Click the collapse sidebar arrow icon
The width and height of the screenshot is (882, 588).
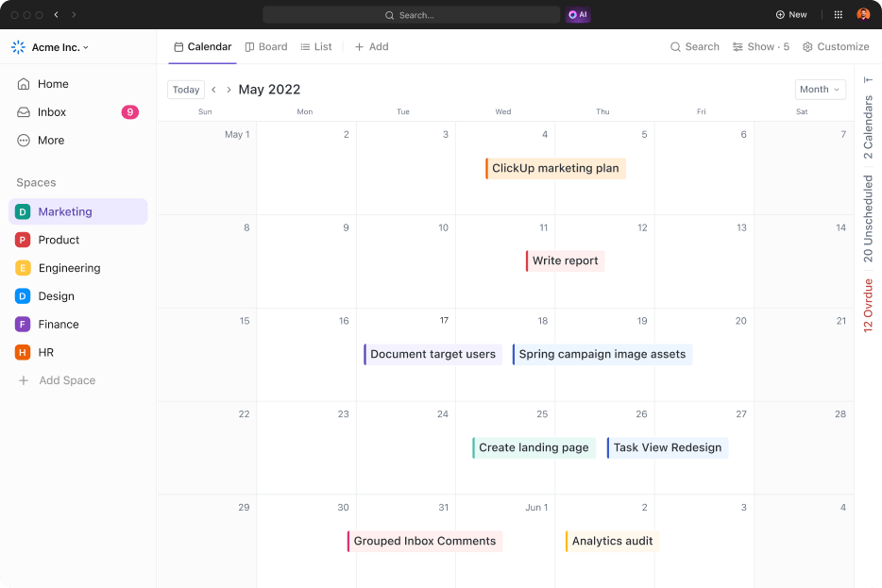click(868, 80)
